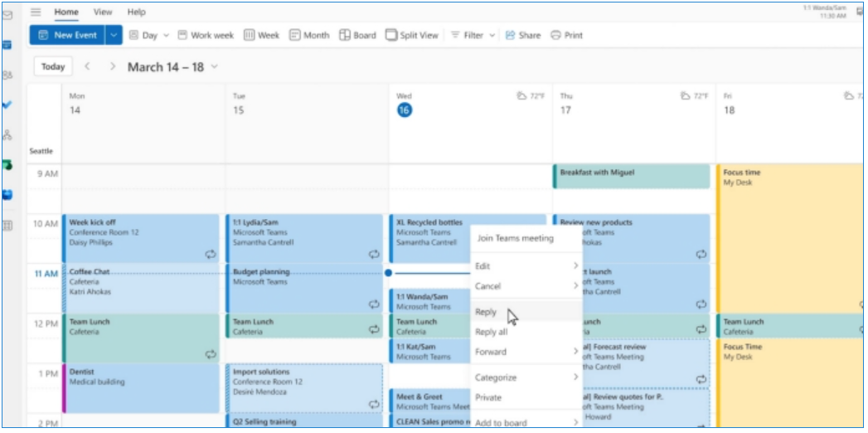The image size is (868, 433).
Task: Go to the next week
Action: click(113, 66)
